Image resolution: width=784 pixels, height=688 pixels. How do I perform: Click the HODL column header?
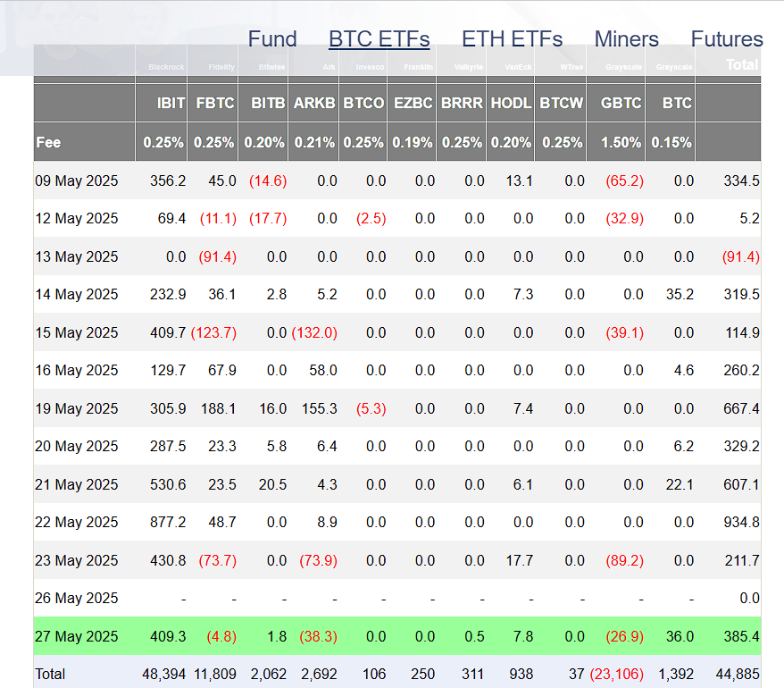511,103
